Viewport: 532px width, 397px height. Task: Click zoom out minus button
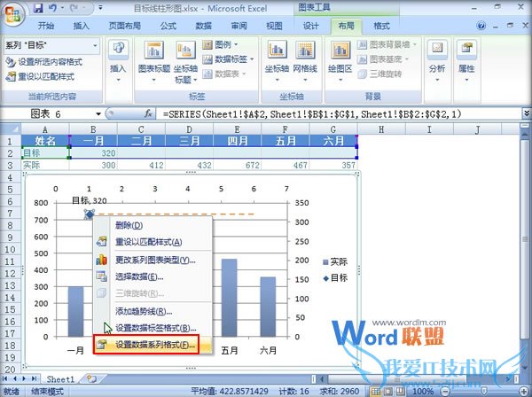446,392
